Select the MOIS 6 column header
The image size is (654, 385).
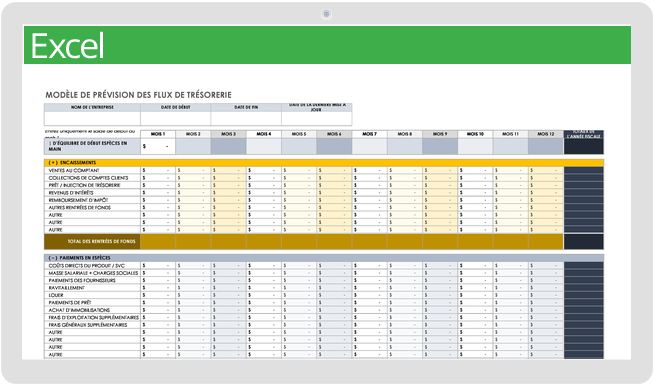click(334, 134)
